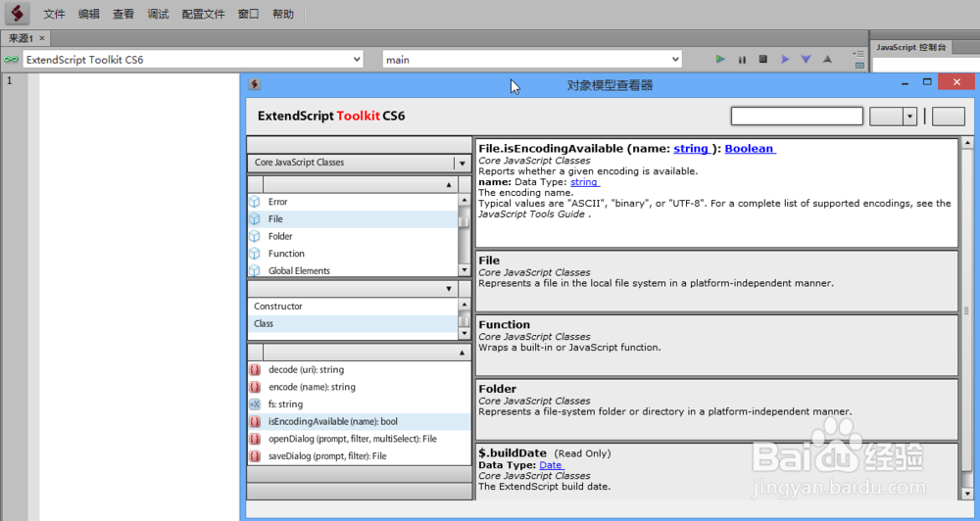Click the method icon beside saveDialog
980x521 pixels.
tap(255, 456)
